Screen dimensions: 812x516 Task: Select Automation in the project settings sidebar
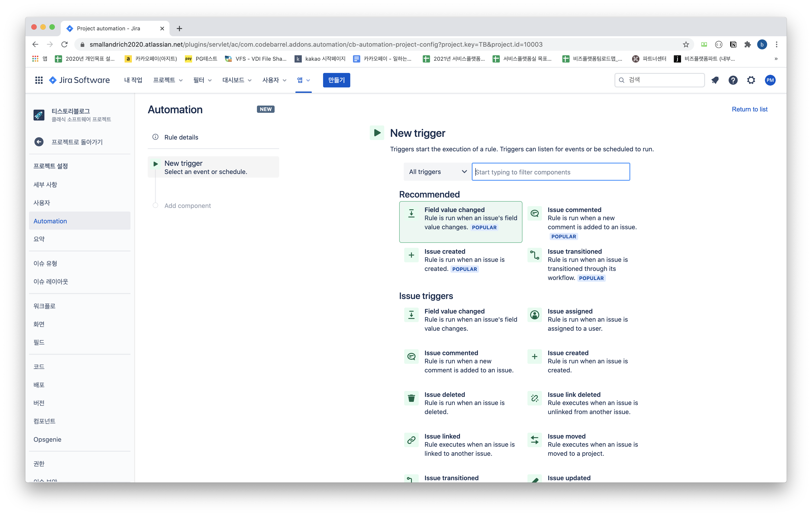[50, 221]
